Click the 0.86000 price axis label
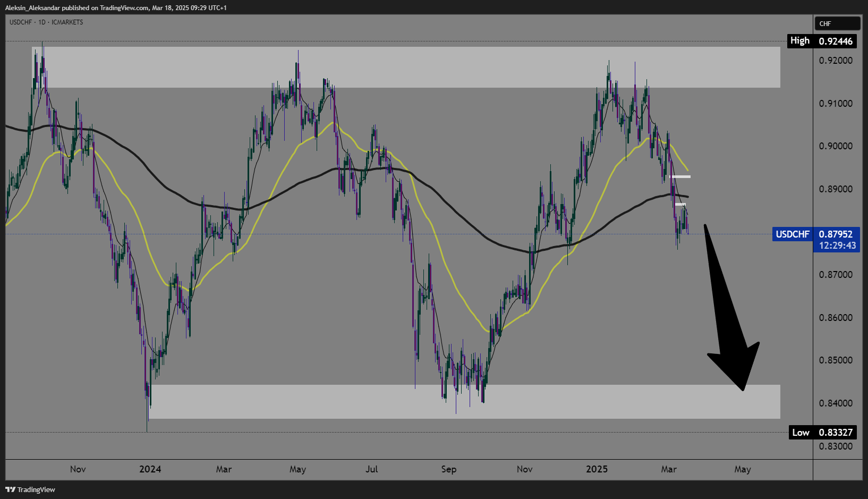The width and height of the screenshot is (868, 499). click(x=836, y=318)
